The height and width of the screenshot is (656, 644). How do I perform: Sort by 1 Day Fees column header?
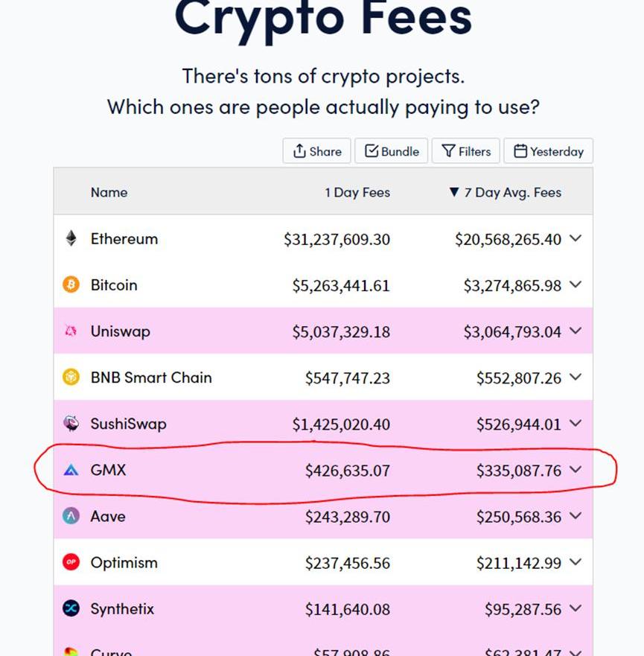[x=357, y=192]
